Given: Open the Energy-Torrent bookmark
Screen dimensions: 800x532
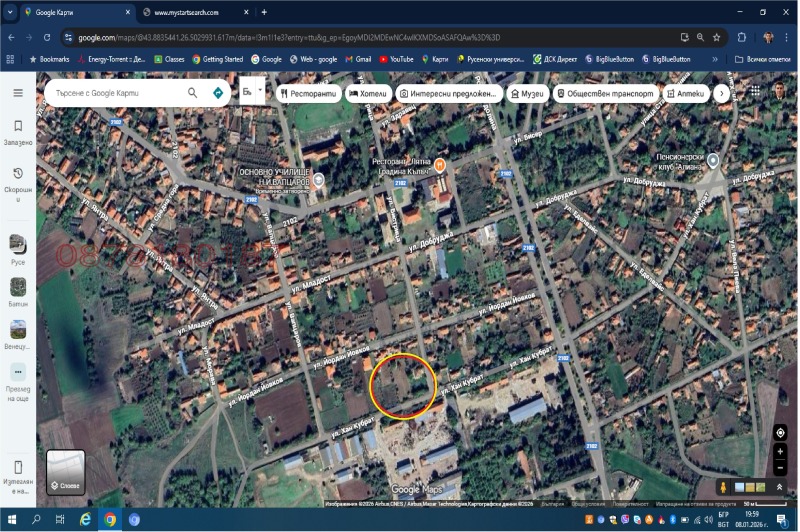Looking at the screenshot, I should tap(111, 59).
